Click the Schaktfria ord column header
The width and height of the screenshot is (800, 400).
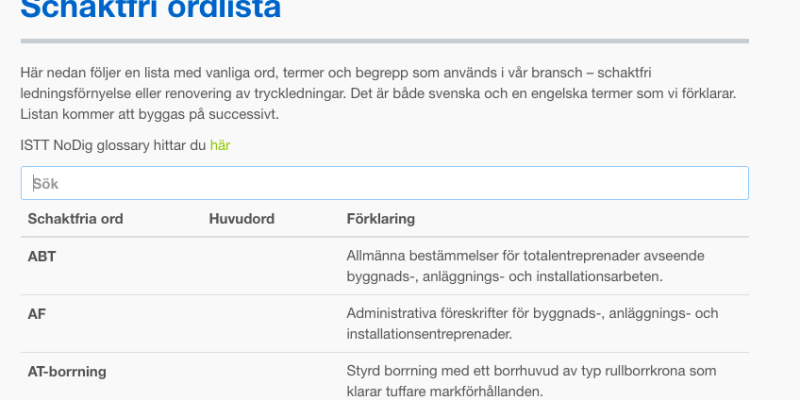[x=76, y=219]
